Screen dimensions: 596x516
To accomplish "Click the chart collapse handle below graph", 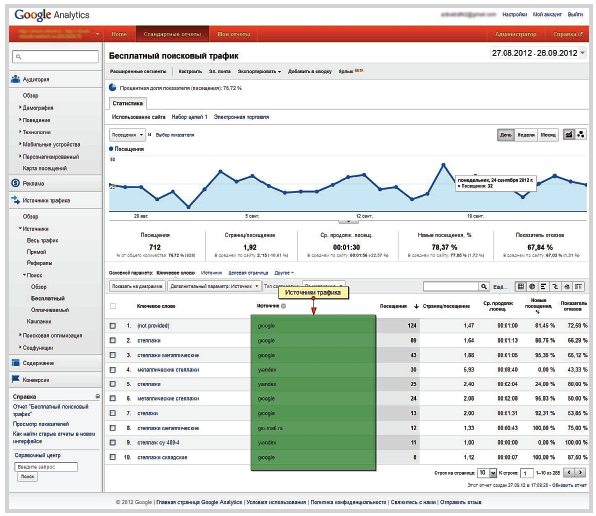I will coord(348,221).
